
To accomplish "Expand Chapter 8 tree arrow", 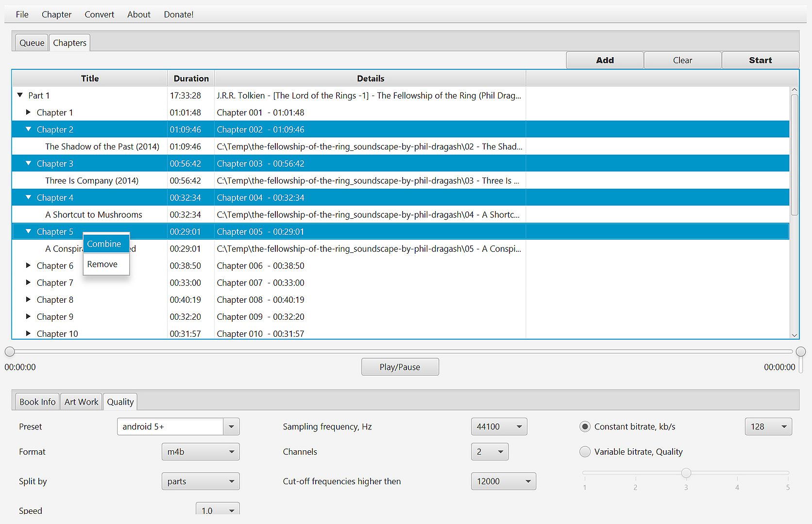I will point(28,300).
